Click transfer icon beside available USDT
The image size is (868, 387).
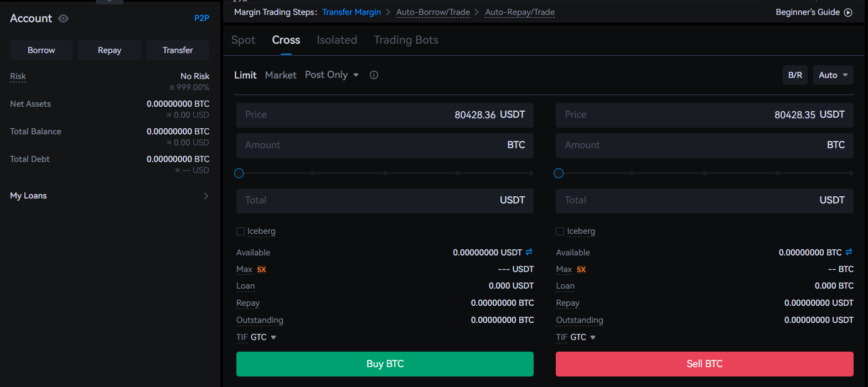pos(529,252)
